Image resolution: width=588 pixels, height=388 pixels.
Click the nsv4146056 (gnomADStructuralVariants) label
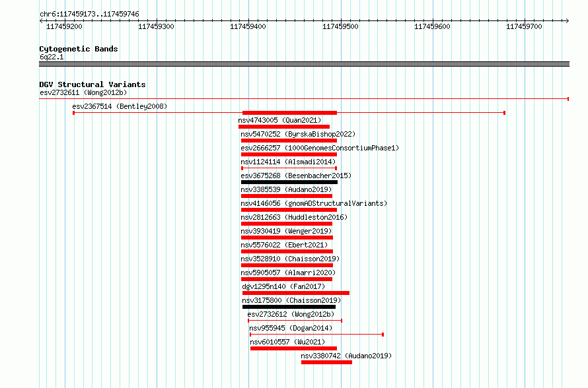(x=314, y=203)
